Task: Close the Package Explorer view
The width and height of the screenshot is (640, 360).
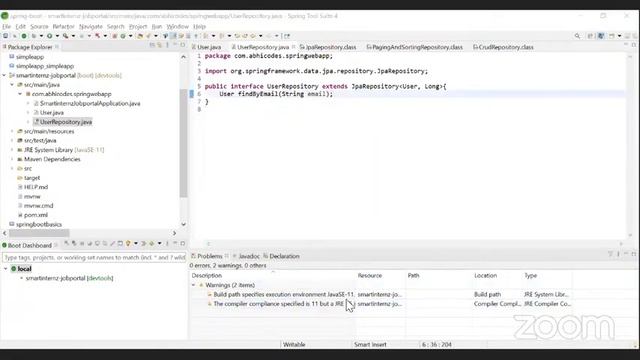Action: [x=57, y=47]
